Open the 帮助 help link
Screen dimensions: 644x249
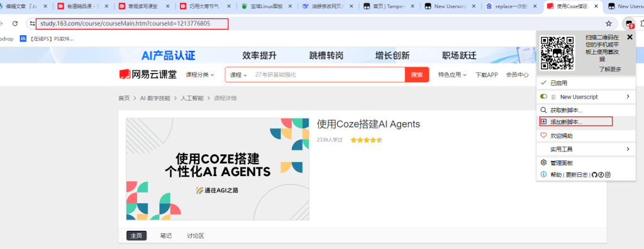click(556, 175)
